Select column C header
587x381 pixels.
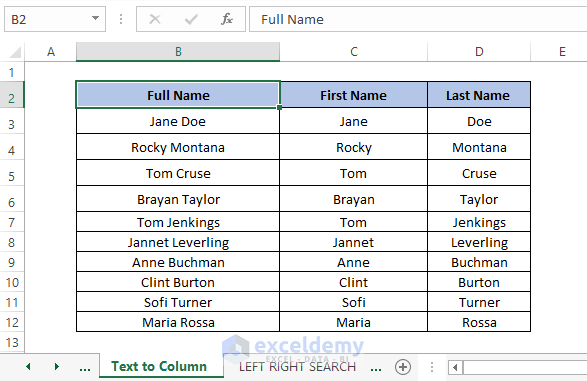pos(354,52)
